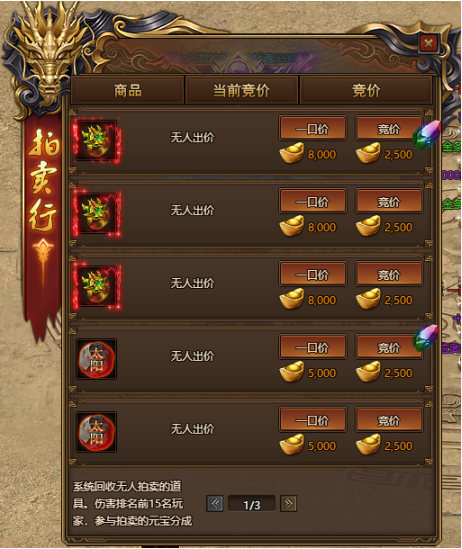
Task: Close the auction house window
Action: (x=428, y=43)
